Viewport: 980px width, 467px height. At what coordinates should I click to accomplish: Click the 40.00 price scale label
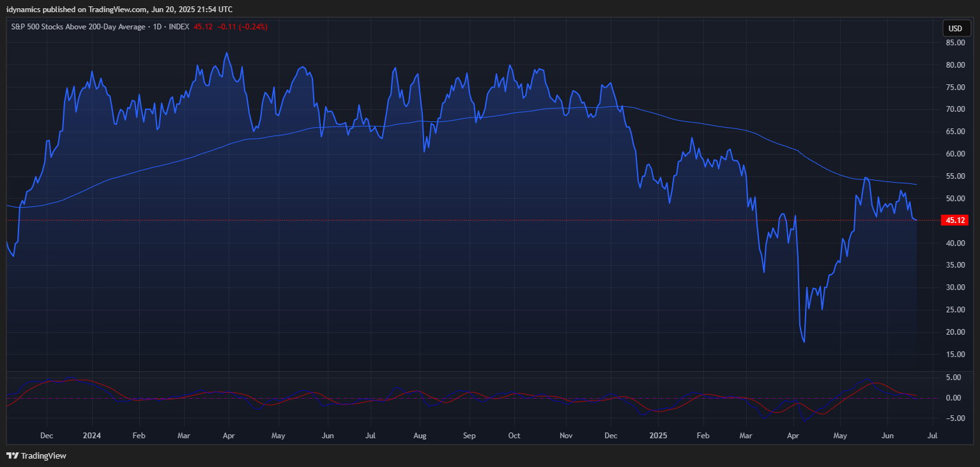[955, 243]
